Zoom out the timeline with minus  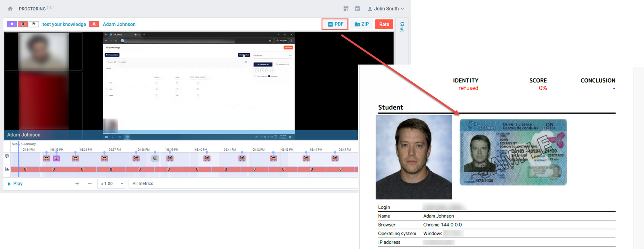point(90,184)
